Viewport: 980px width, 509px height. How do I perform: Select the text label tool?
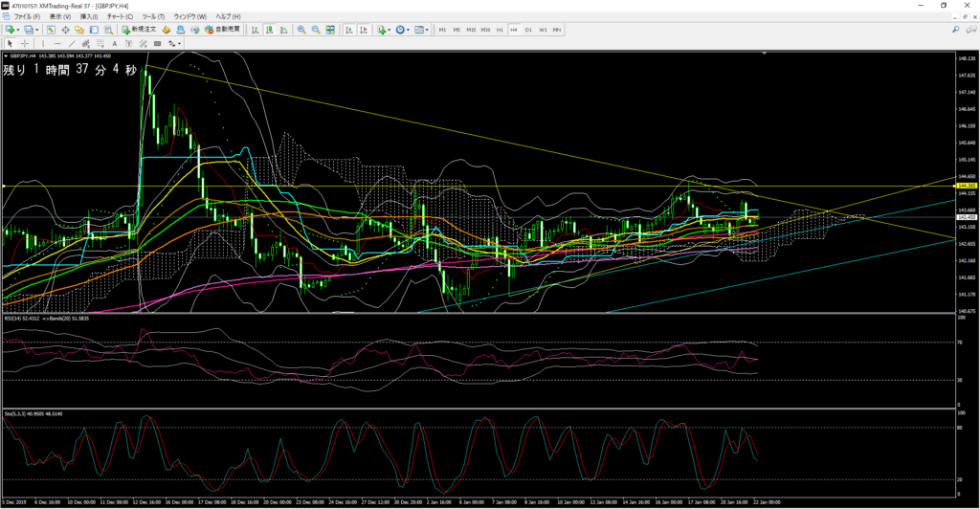point(129,44)
